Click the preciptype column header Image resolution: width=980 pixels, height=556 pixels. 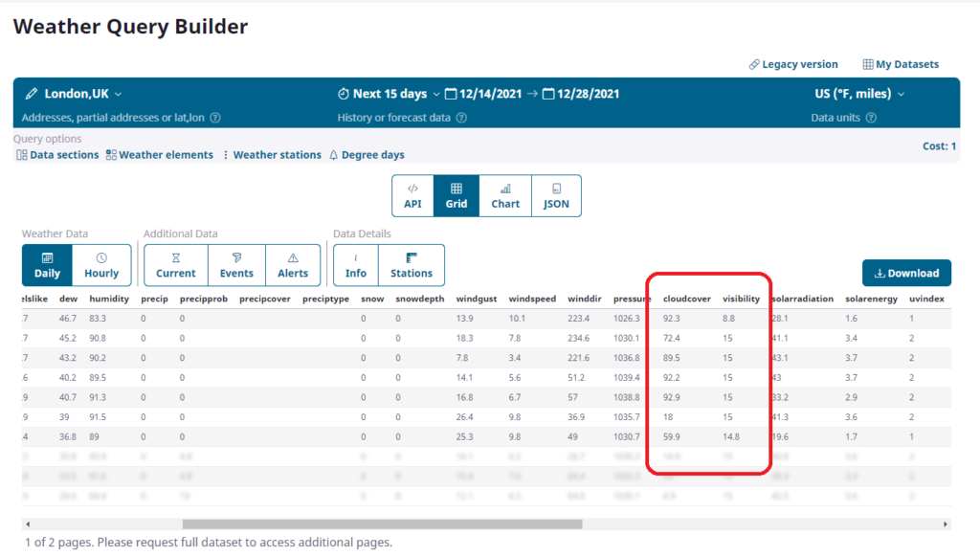coord(325,299)
